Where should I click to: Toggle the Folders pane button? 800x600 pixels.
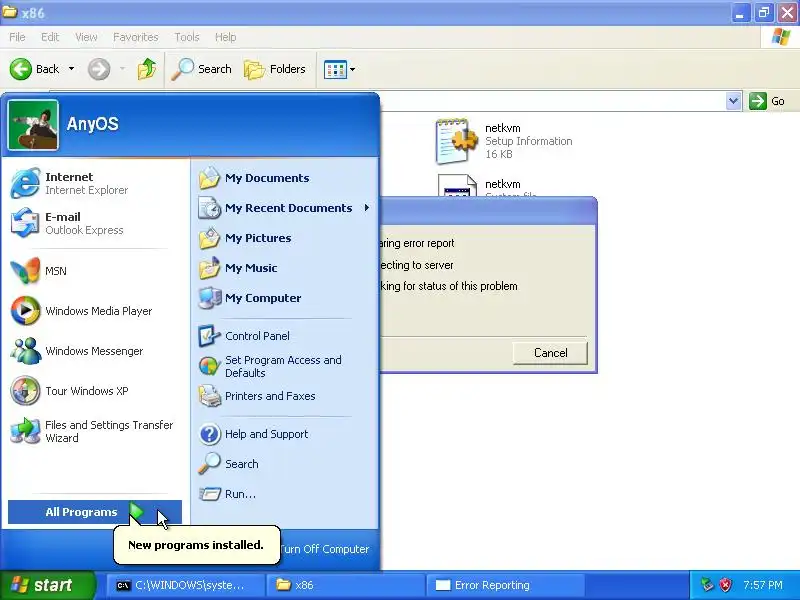pos(274,69)
